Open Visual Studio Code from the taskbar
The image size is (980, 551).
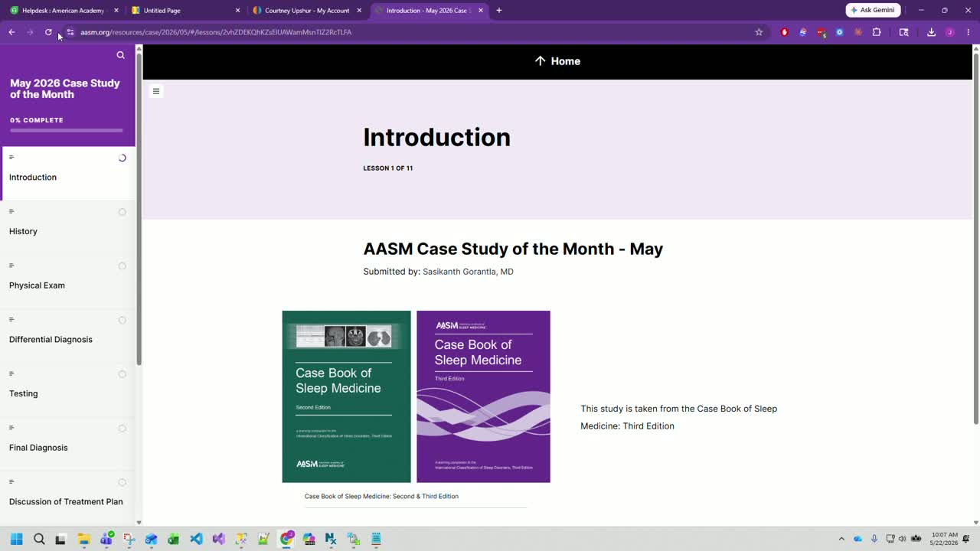196,539
